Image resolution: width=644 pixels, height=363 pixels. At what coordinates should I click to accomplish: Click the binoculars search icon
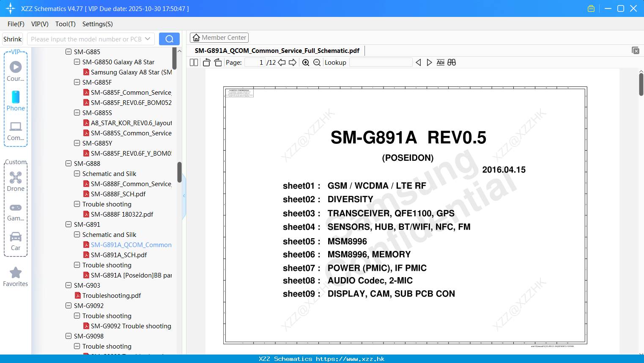(x=452, y=63)
